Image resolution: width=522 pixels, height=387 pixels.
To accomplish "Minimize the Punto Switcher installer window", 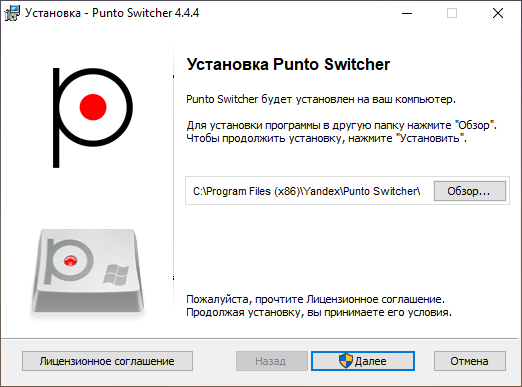I will click(407, 13).
